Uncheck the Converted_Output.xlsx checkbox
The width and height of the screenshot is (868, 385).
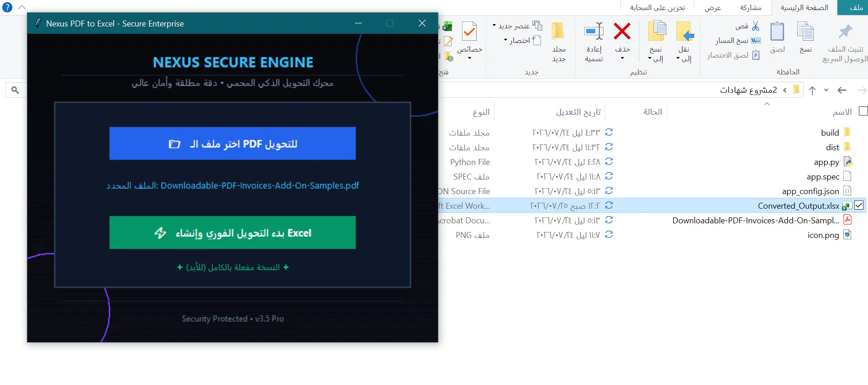pyautogui.click(x=859, y=206)
